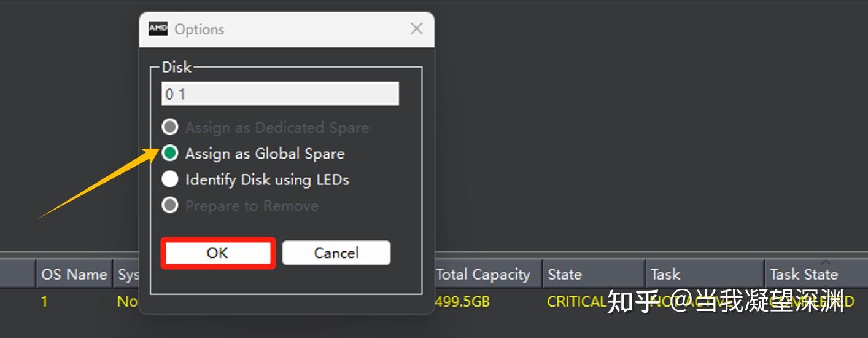Screen dimensions: 868x338
Task: Select Assign as Dedicated Spare radio button
Action: coord(170,127)
